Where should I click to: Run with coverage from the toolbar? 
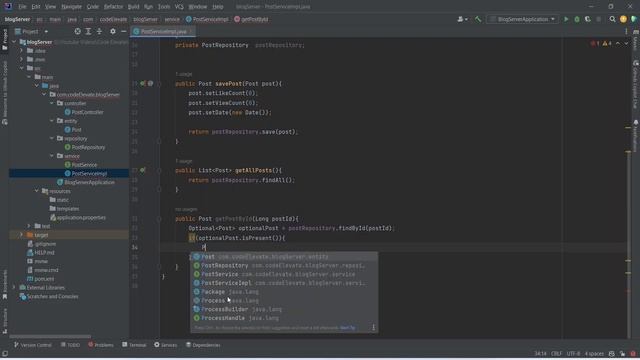pyautogui.click(x=588, y=19)
